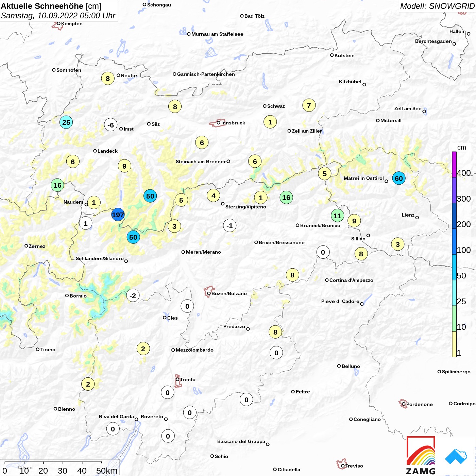Select the station marker showing 60
The width and height of the screenshot is (476, 476).
pos(399,178)
